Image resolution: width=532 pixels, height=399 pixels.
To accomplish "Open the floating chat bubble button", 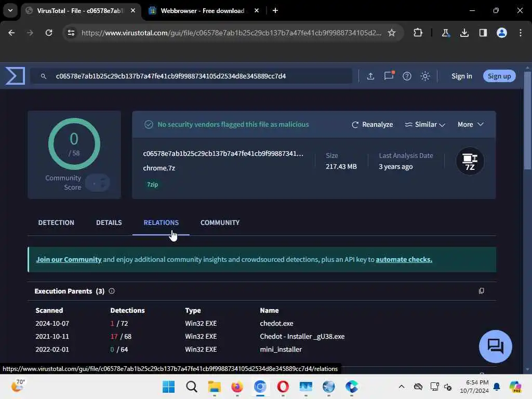I will (x=495, y=346).
